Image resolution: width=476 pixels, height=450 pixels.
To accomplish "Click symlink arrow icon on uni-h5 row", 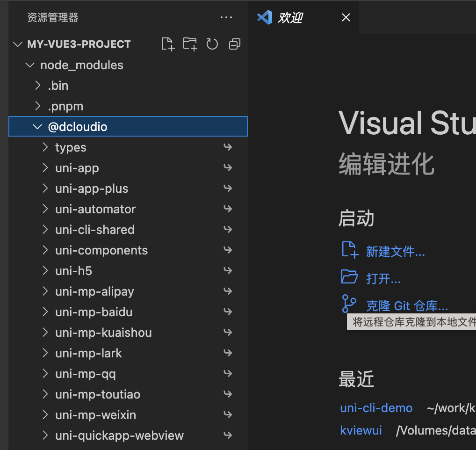I will 228,271.
